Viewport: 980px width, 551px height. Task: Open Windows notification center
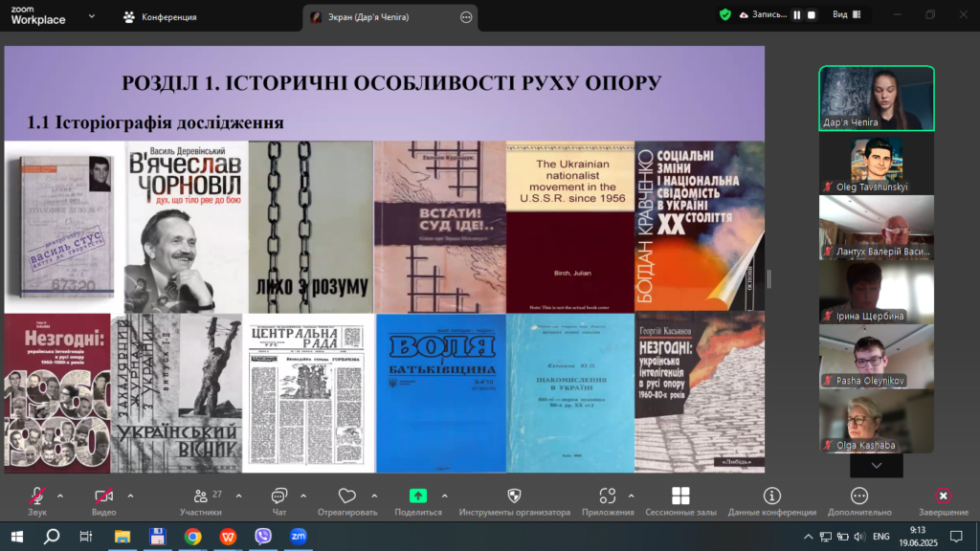956,536
